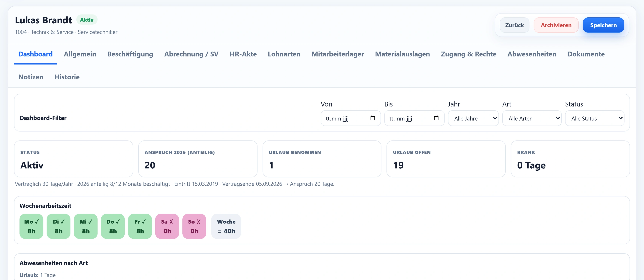Click the 'Urlaub: 1 Tage' absence entry
Image resolution: width=644 pixels, height=280 pixels.
tap(37, 275)
